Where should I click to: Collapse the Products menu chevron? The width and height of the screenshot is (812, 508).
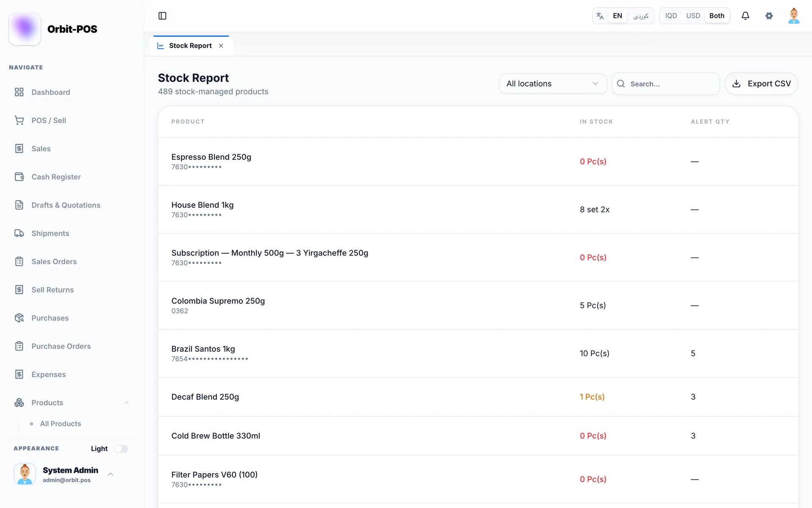click(126, 403)
